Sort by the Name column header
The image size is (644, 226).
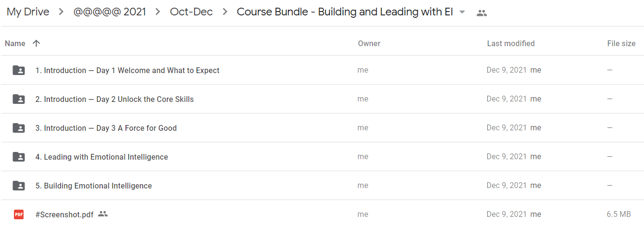click(x=15, y=43)
